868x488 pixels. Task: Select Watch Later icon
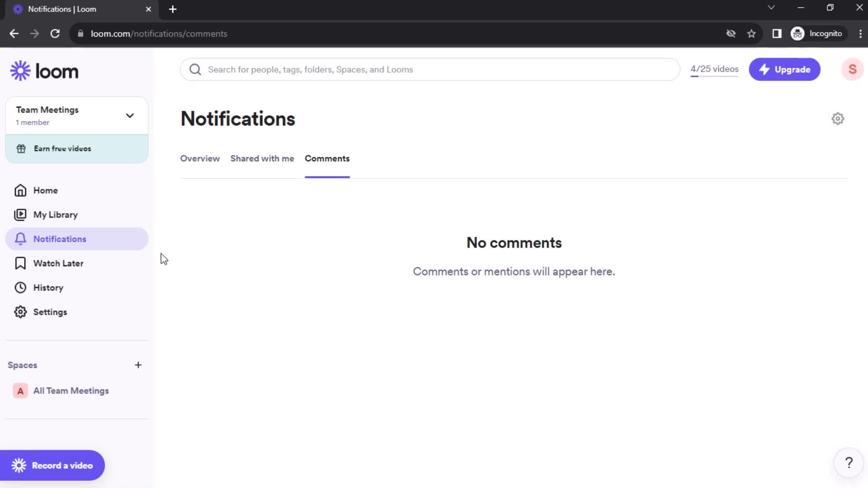(21, 263)
